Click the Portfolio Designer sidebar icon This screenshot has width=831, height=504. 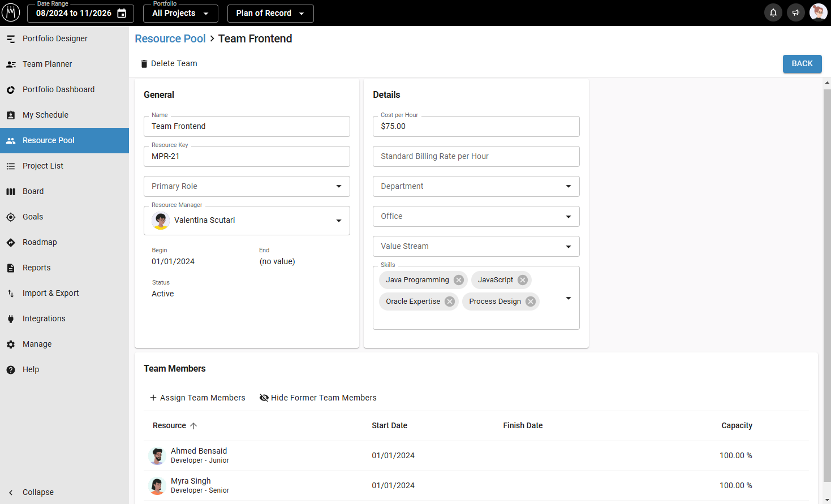(11, 38)
